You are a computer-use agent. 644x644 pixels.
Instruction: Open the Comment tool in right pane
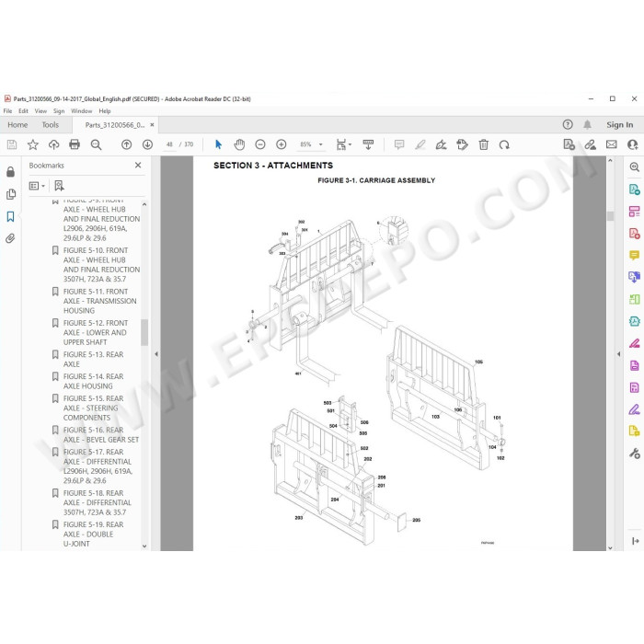tap(634, 256)
